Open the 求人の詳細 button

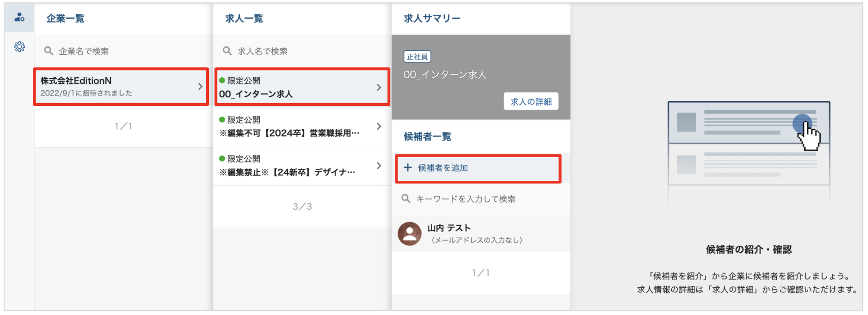pyautogui.click(x=531, y=102)
